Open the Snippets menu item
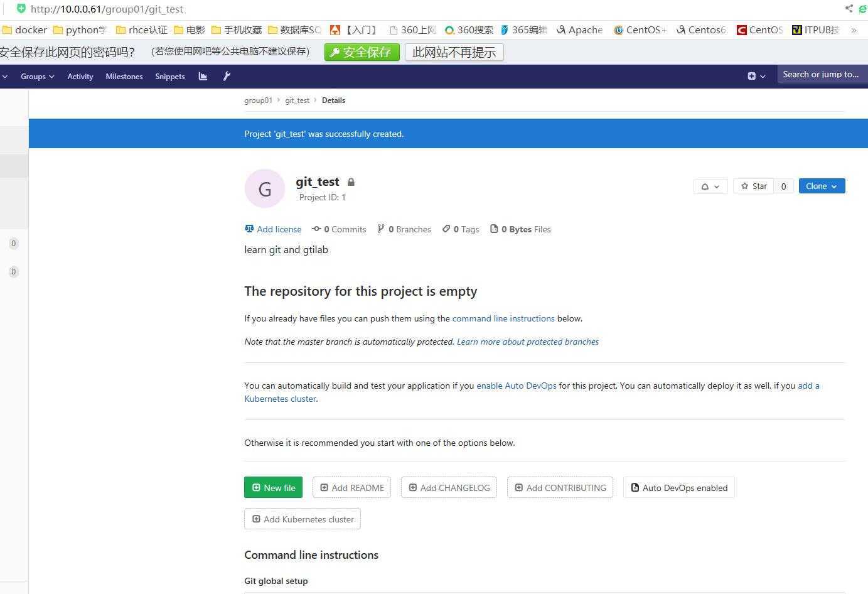The height and width of the screenshot is (594, 868). [x=170, y=76]
